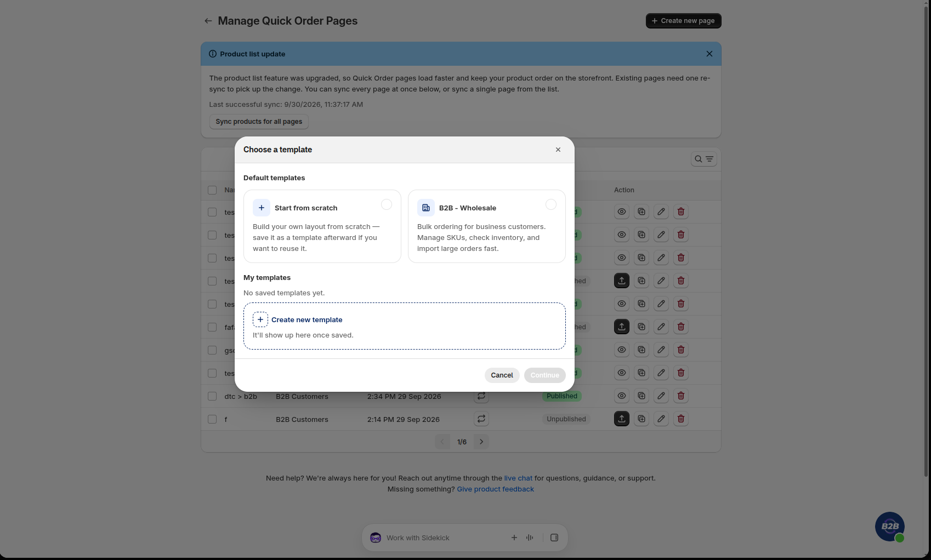
Task: Duplicate the dtc > b2b page
Action: pos(642,396)
